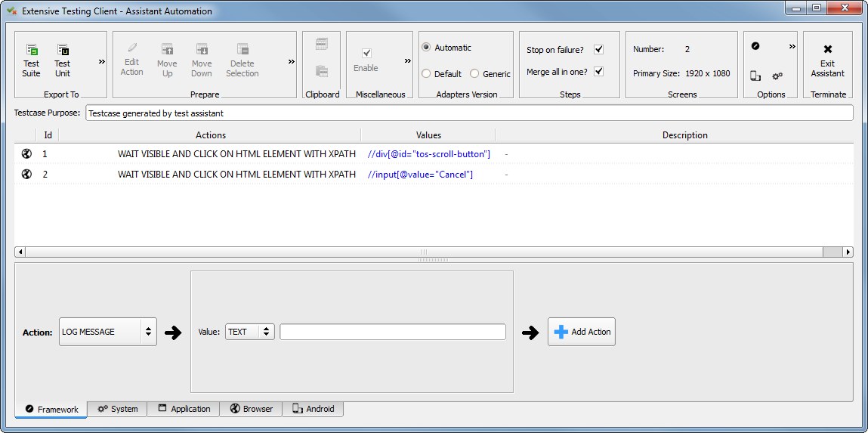
Task: Open the TEXT value type dropdown
Action: [x=249, y=332]
